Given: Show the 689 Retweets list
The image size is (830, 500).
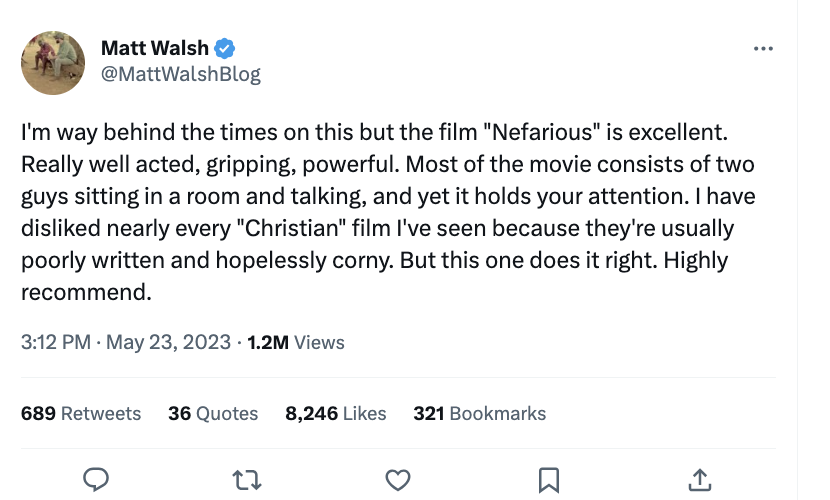Looking at the screenshot, I should (x=81, y=413).
